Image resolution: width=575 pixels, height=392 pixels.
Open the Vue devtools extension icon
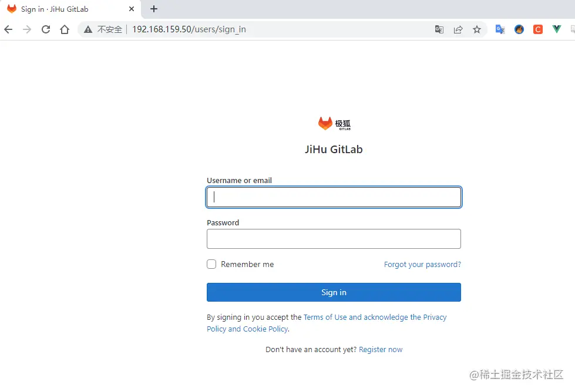tap(557, 29)
